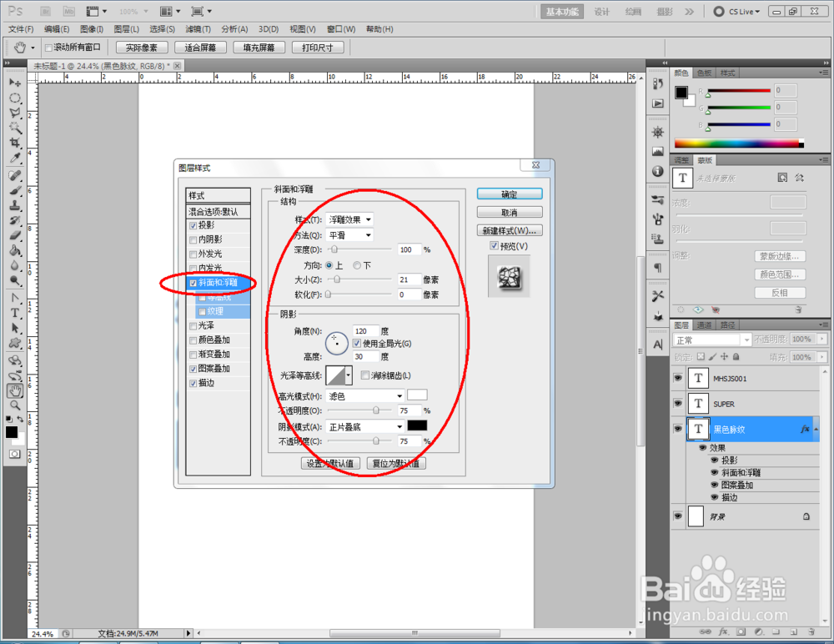Open the Technique (方法) dropdown showing 平滑
834x644 pixels.
[349, 234]
